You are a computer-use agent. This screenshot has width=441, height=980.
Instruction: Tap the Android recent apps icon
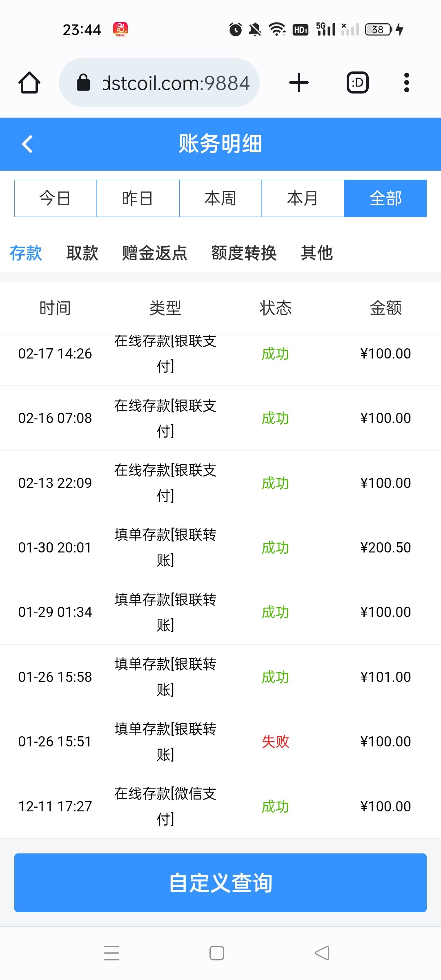tap(111, 953)
